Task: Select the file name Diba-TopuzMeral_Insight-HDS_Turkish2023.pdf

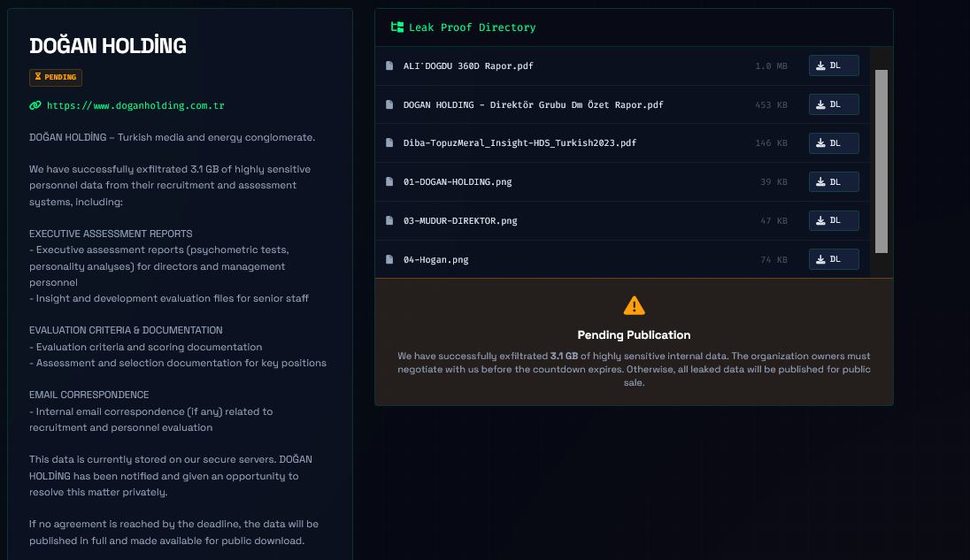Action: (x=520, y=143)
